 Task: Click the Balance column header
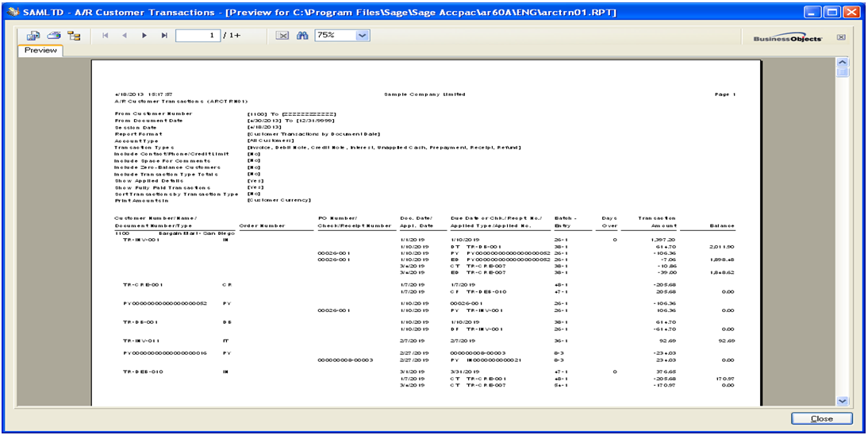point(722,225)
